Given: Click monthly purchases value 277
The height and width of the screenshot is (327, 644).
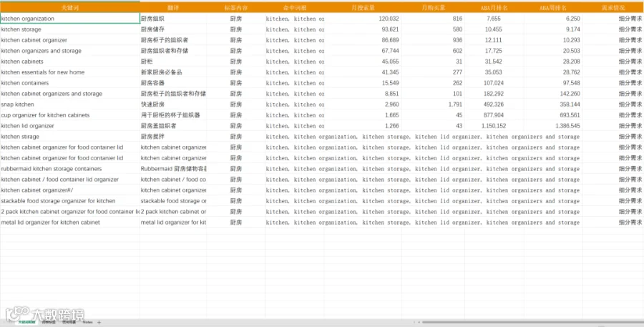Looking at the screenshot, I should 434,72.
